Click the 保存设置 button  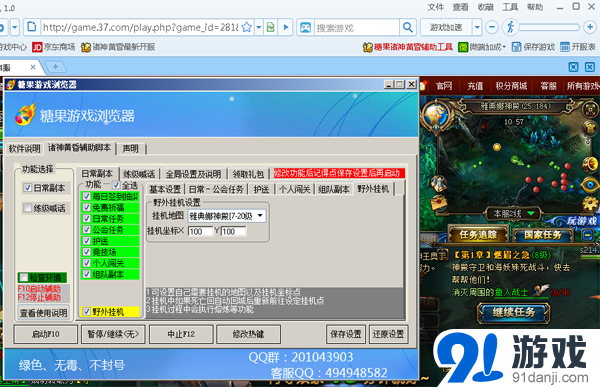coord(346,334)
